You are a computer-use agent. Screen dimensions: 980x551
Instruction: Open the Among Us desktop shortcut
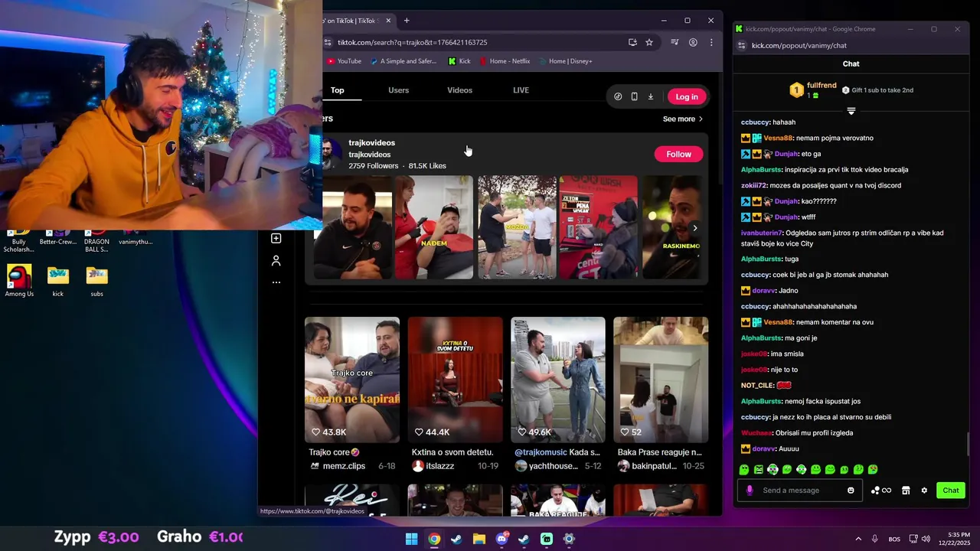point(19,281)
